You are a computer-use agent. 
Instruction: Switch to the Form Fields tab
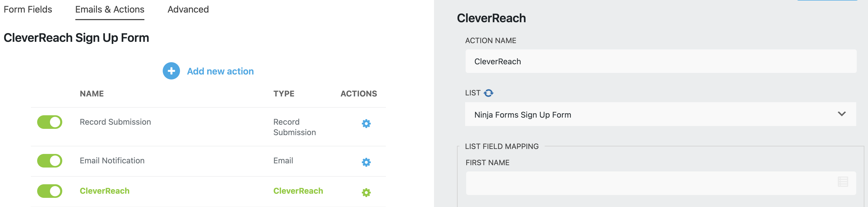28,9
